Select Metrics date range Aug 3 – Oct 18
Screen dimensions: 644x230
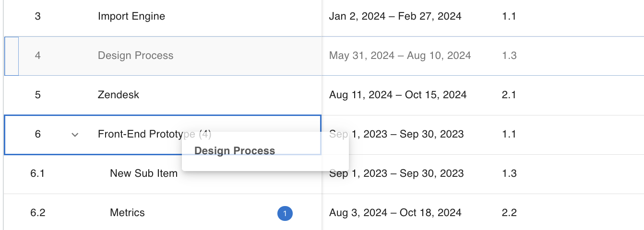click(x=395, y=213)
